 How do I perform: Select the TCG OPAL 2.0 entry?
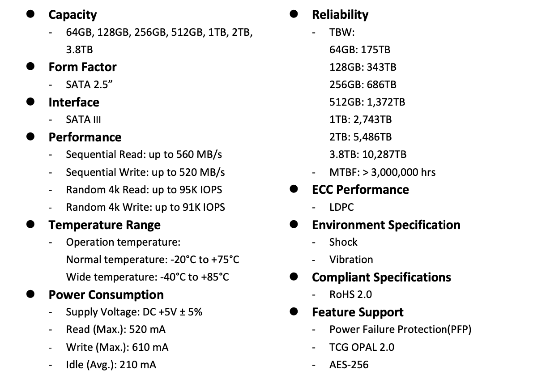coord(362,347)
